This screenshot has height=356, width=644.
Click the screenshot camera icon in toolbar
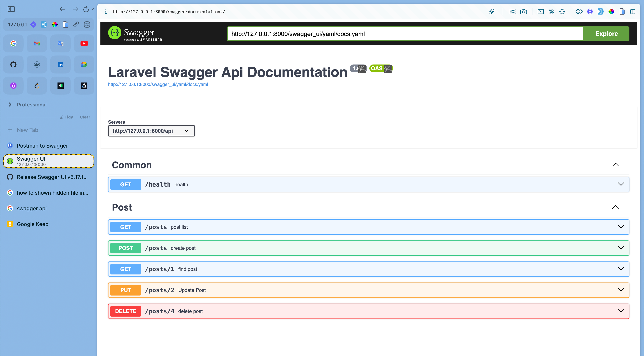(x=523, y=11)
